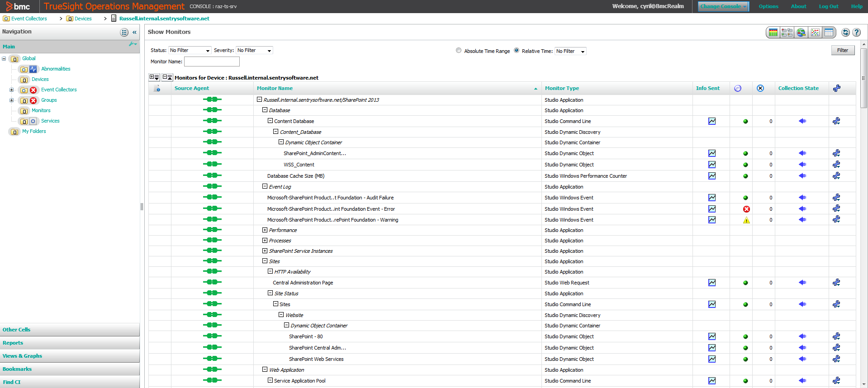
Task: Focus the Monitor Name input field
Action: [212, 62]
